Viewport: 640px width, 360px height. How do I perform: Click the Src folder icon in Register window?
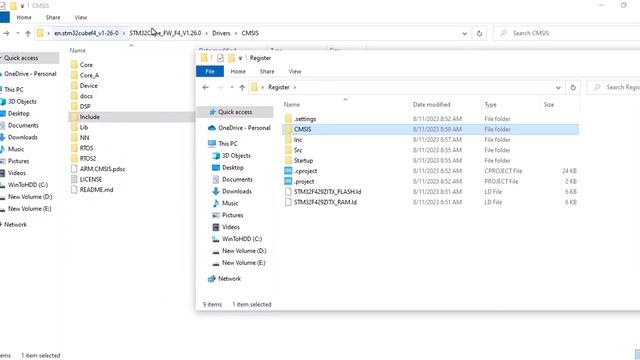[x=288, y=150]
